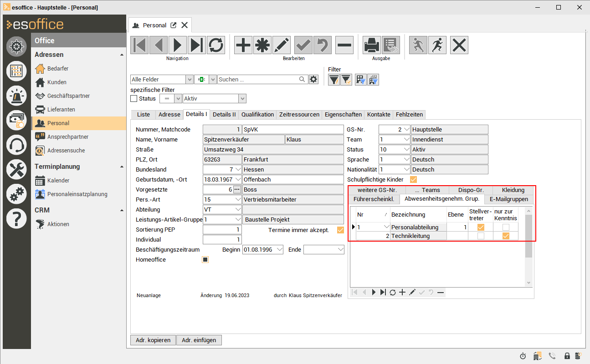Open the Fehlzeiten tab
This screenshot has width=590, height=364.
tap(409, 115)
